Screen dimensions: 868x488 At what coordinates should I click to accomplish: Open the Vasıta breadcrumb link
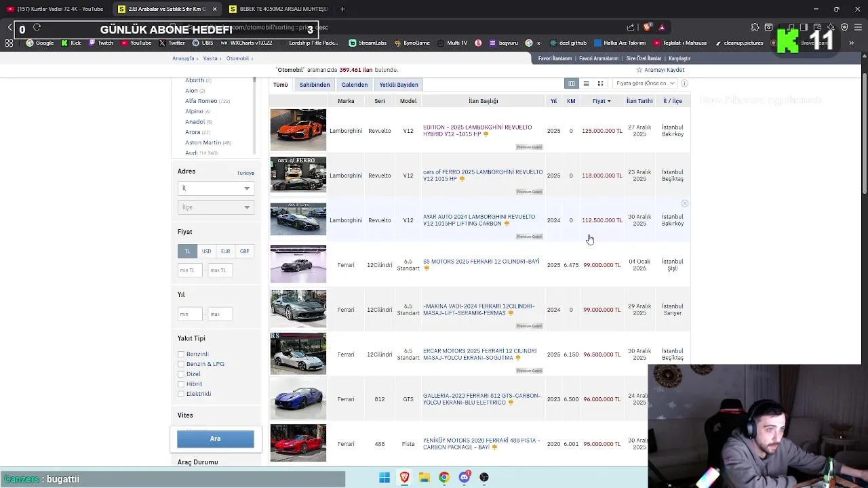(210, 58)
